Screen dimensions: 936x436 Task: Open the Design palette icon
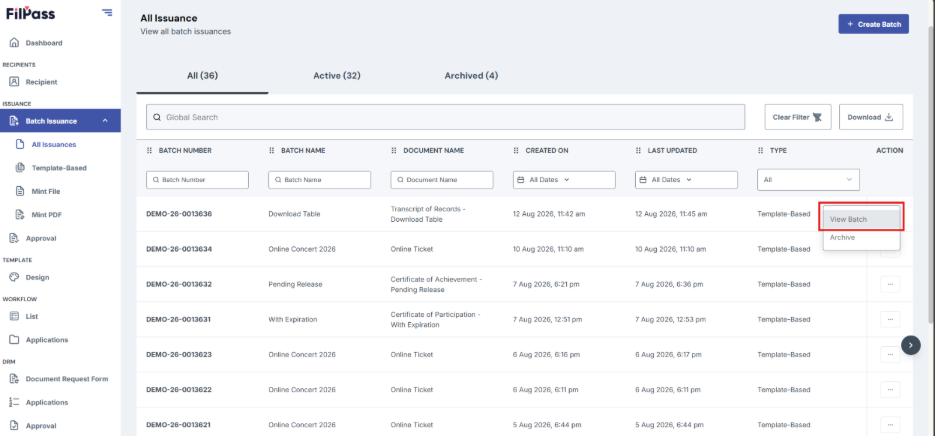click(x=15, y=277)
